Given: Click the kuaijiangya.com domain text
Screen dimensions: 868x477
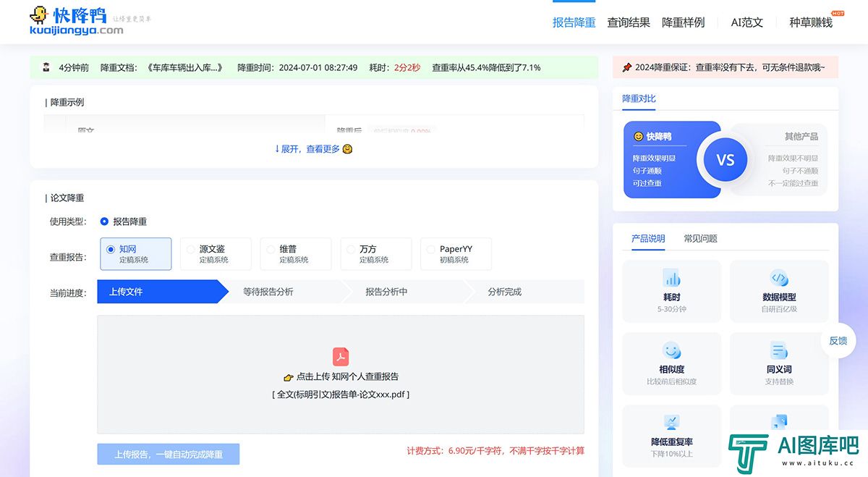Looking at the screenshot, I should click(x=77, y=30).
